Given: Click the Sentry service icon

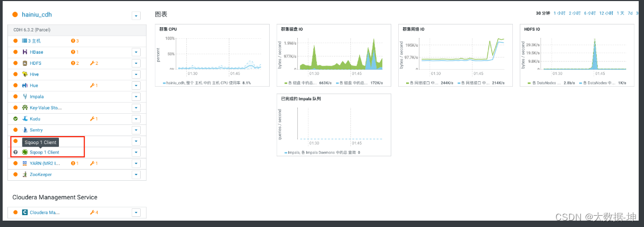Looking at the screenshot, I should [x=25, y=130].
